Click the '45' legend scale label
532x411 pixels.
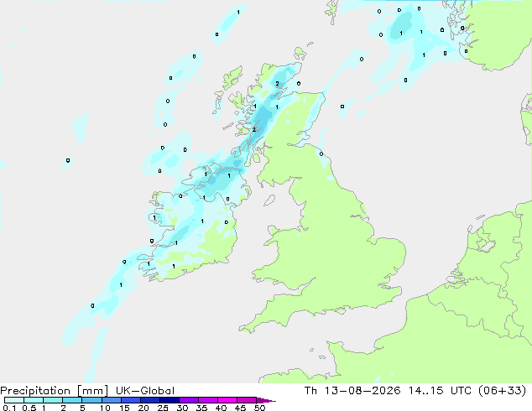coord(240,408)
